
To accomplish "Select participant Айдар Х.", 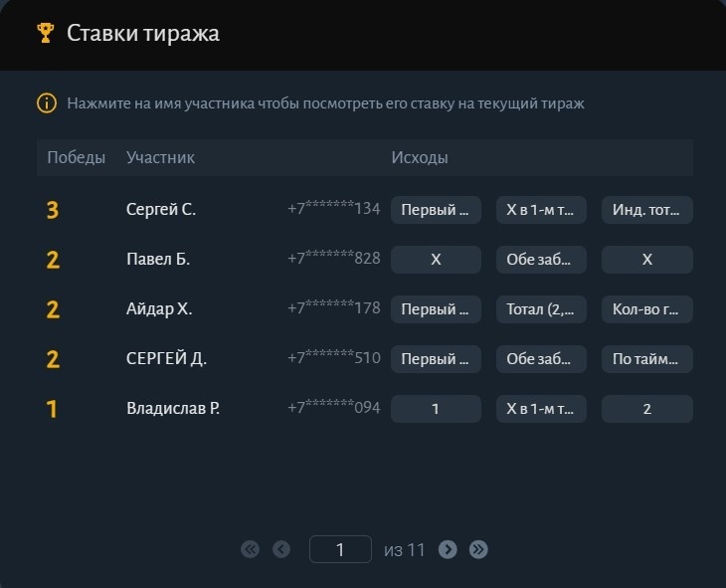I will [x=159, y=308].
